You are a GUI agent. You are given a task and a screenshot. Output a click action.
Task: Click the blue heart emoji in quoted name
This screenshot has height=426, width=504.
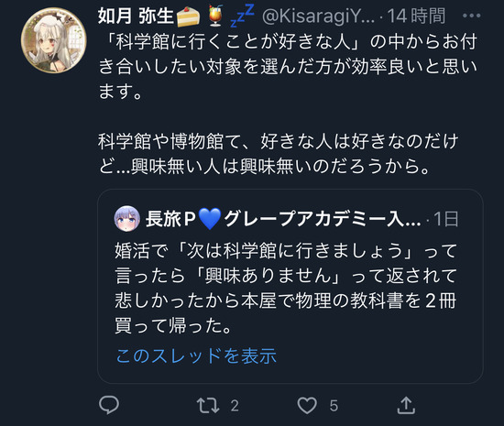[210, 219]
